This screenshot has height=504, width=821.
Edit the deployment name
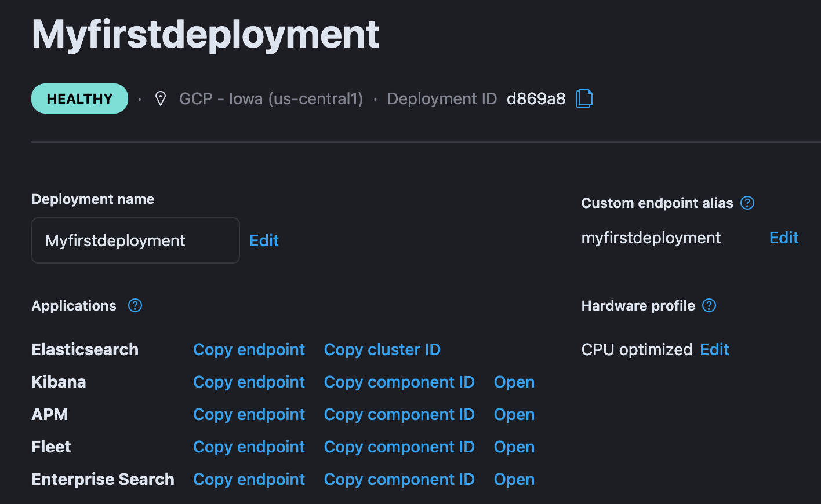264,240
